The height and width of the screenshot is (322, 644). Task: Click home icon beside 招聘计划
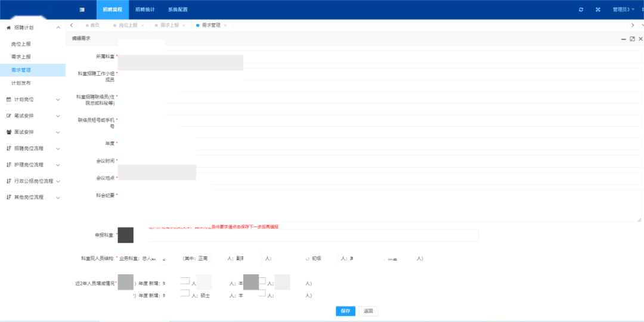[8, 27]
